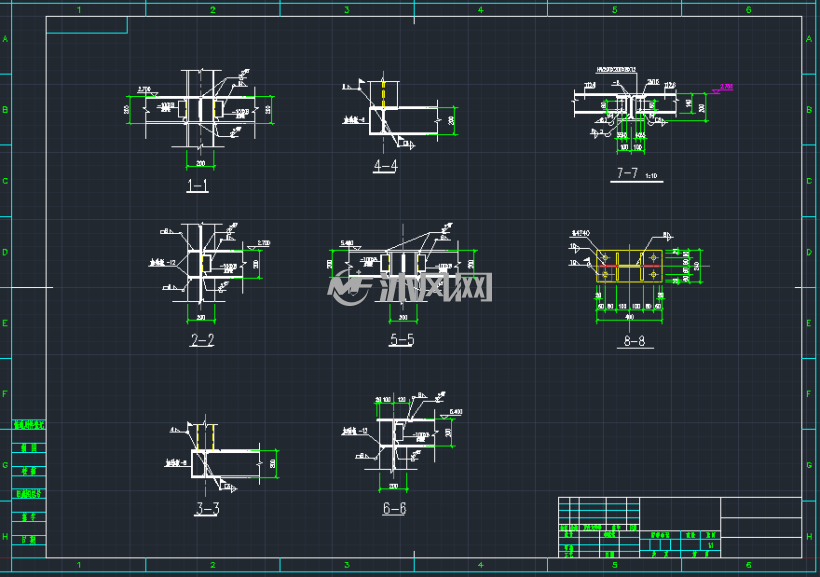The width and height of the screenshot is (820, 577).
Task: Click zone number "3" on the top border
Action: point(347,9)
